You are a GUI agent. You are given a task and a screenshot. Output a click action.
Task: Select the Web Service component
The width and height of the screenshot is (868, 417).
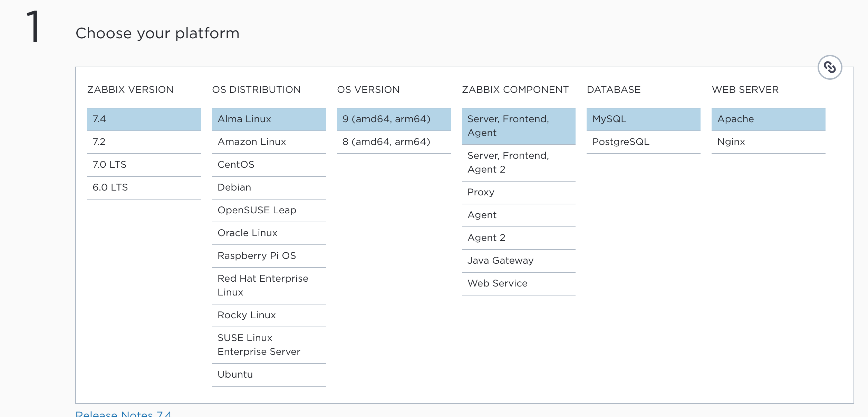[x=519, y=283]
